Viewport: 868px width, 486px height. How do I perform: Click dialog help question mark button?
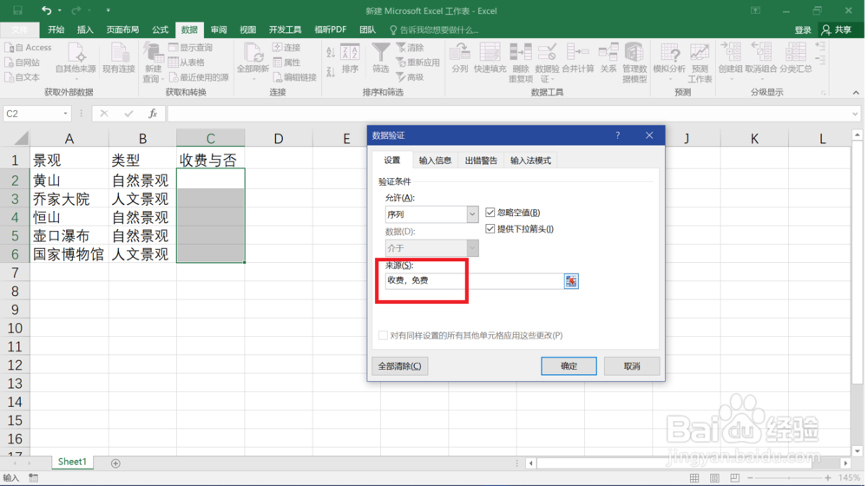pyautogui.click(x=618, y=135)
